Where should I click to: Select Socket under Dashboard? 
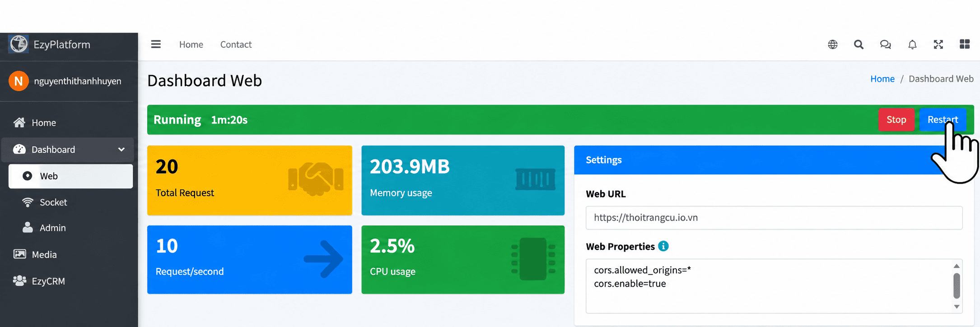(70, 202)
